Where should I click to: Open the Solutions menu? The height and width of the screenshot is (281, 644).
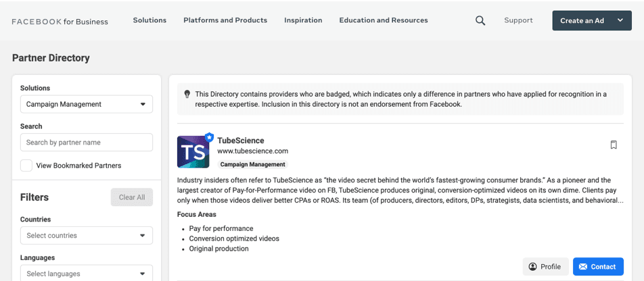click(149, 20)
